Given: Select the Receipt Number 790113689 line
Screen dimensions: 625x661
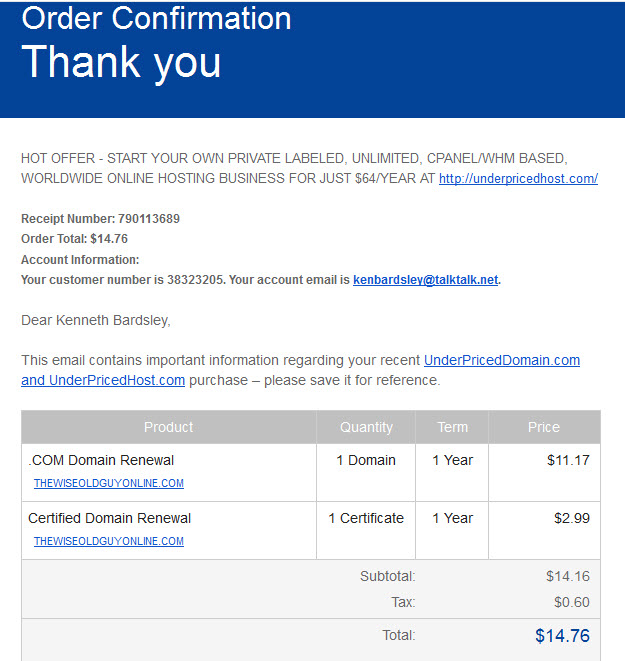Looking at the screenshot, I should click(100, 219).
